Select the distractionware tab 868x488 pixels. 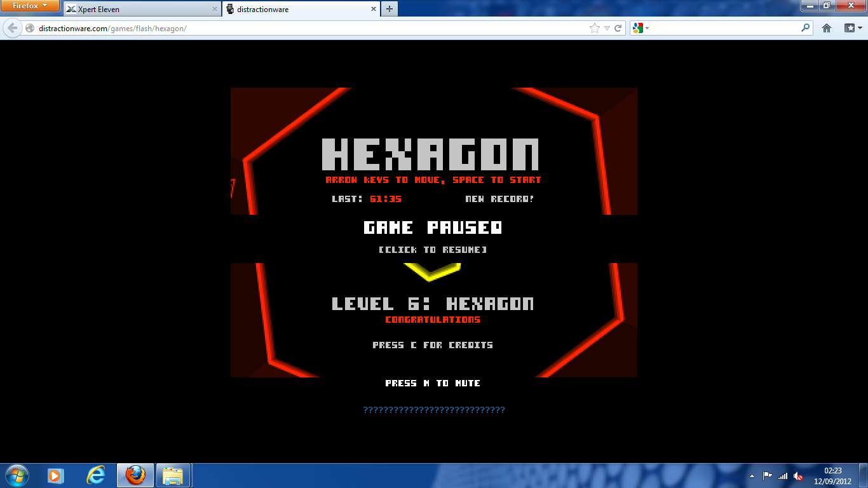(x=301, y=9)
